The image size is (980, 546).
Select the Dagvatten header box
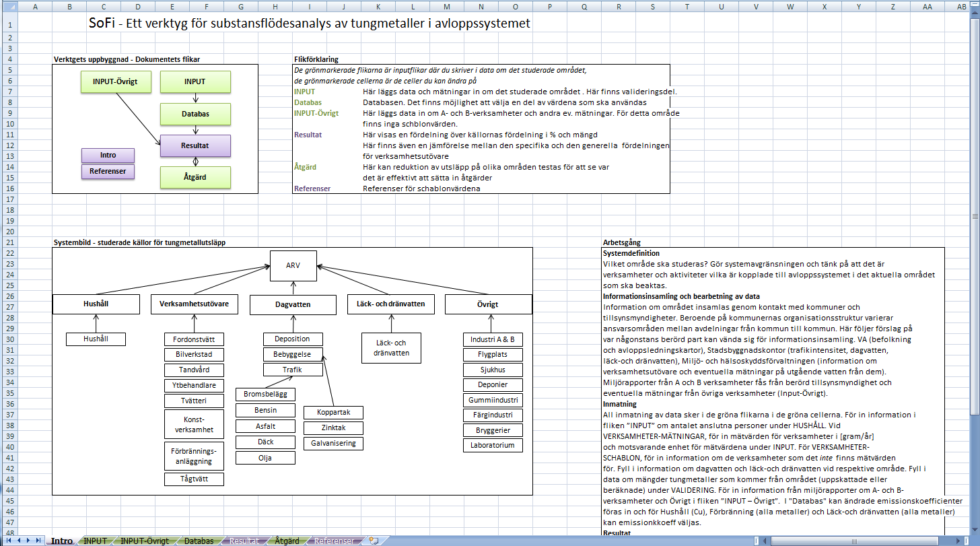coord(293,305)
